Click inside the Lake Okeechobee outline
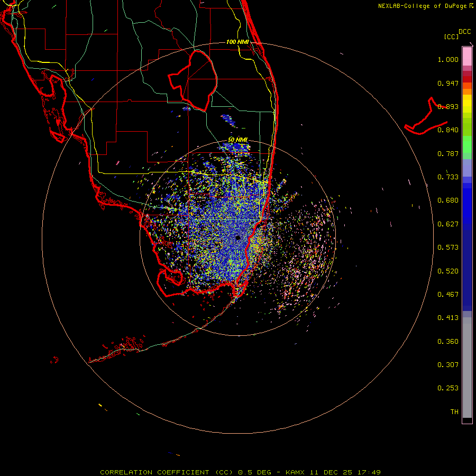This screenshot has width=476, height=476. 197,80
